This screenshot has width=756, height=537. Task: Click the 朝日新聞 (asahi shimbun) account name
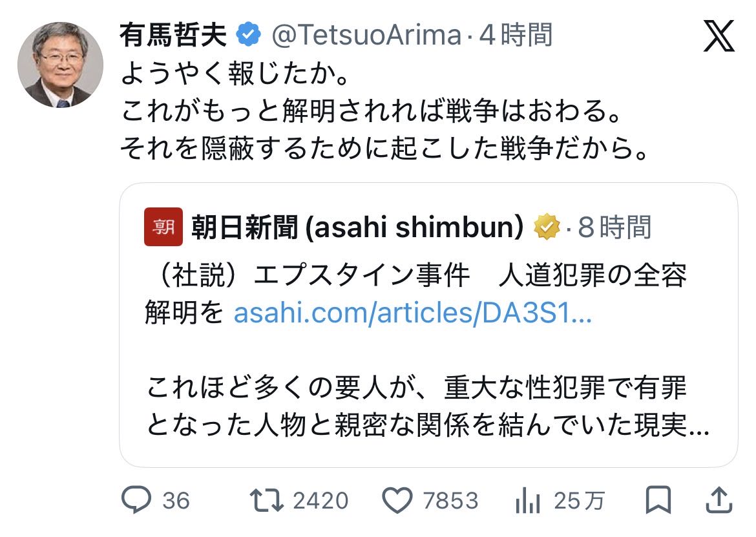tap(357, 227)
